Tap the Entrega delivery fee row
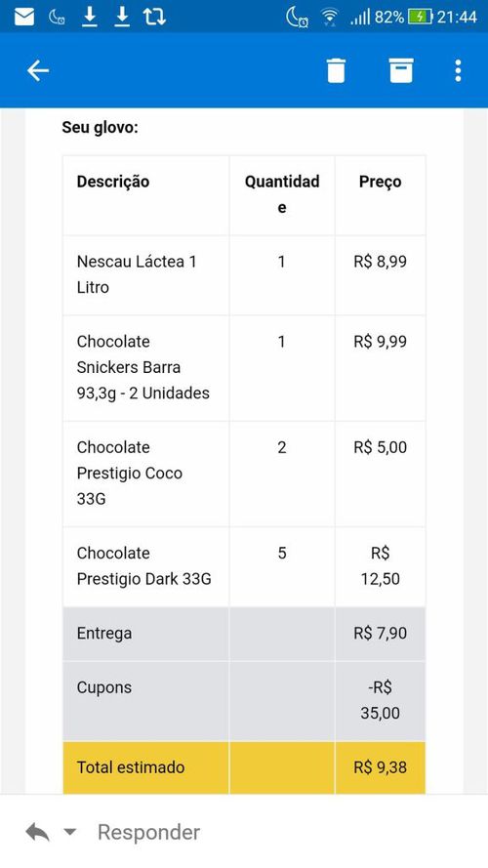The image size is (488, 868). pyautogui.click(x=244, y=634)
